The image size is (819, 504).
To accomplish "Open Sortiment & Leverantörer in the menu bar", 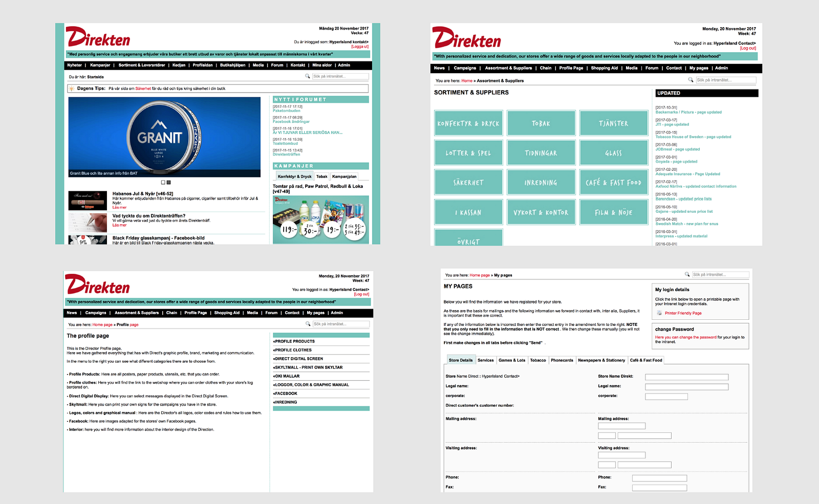I will click(142, 65).
